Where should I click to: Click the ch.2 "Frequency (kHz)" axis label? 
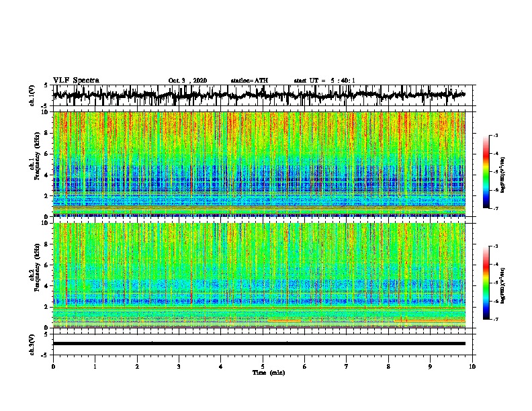(37, 267)
